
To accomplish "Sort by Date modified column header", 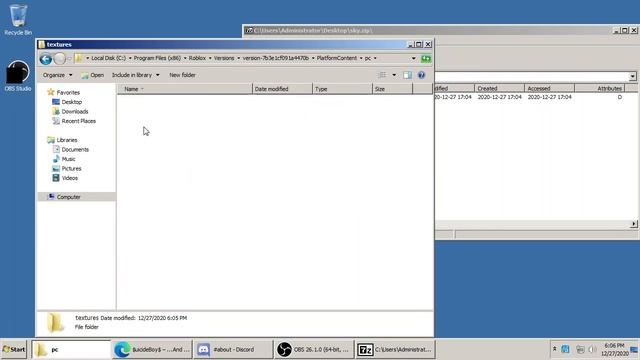I will point(282,89).
